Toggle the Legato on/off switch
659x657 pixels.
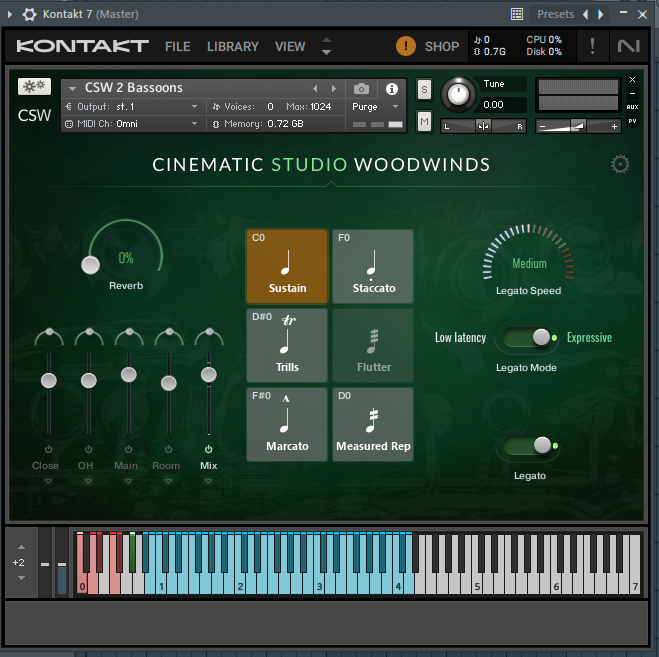point(529,446)
